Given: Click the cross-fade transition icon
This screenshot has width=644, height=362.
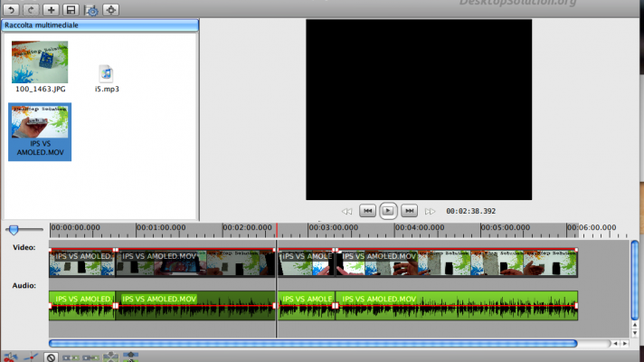Looking at the screenshot, I should (x=111, y=357).
